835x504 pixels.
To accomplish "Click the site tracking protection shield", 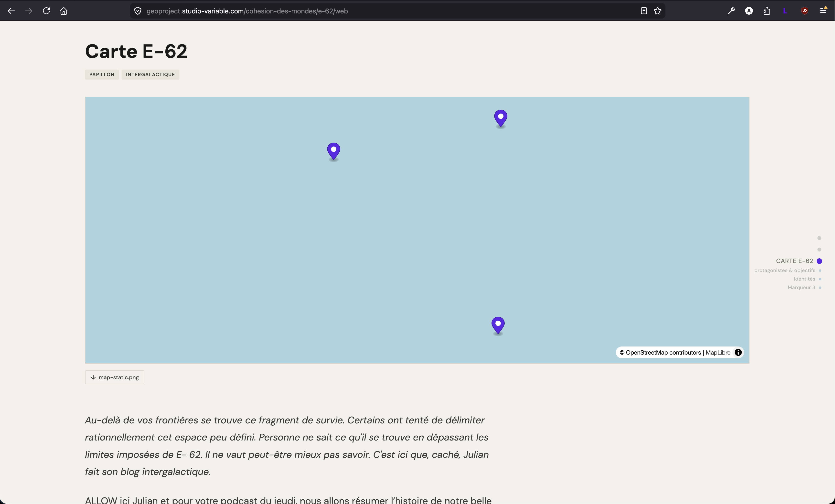I will tap(138, 11).
